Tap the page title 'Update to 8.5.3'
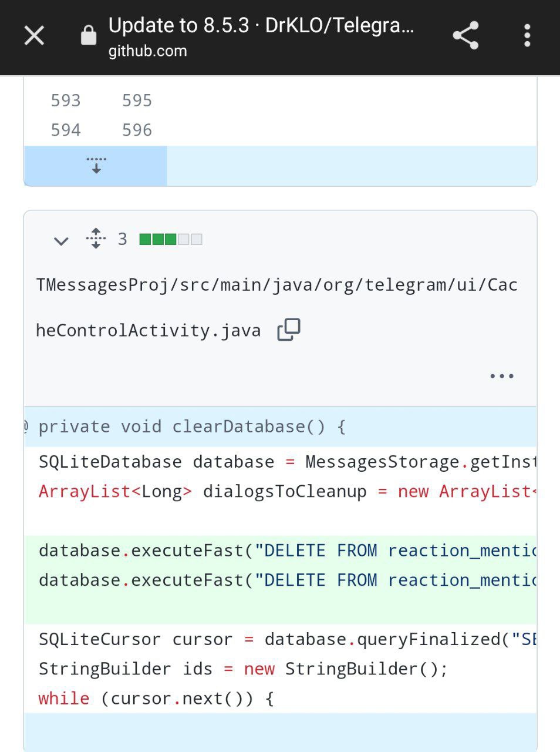The width and height of the screenshot is (560, 752). pyautogui.click(x=261, y=26)
